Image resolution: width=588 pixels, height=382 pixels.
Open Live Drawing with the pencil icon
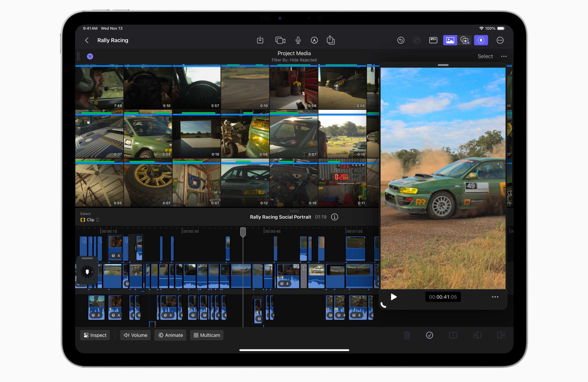pos(314,40)
